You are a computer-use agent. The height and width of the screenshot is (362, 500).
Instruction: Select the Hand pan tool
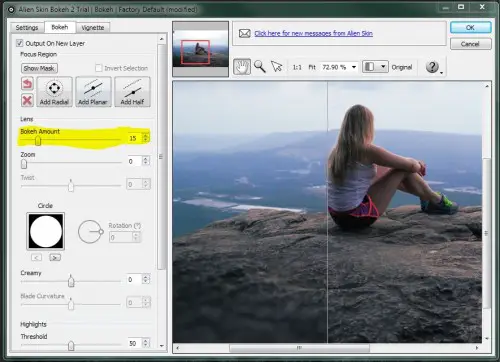[x=242, y=66]
